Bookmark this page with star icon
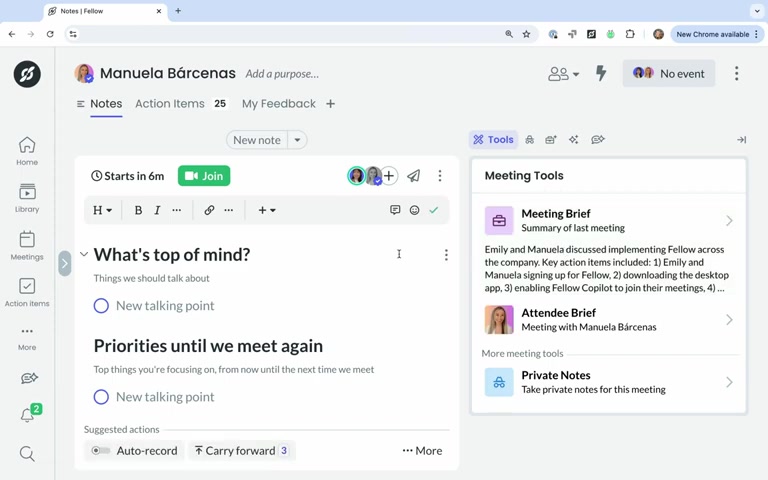The height and width of the screenshot is (480, 768). (x=527, y=34)
